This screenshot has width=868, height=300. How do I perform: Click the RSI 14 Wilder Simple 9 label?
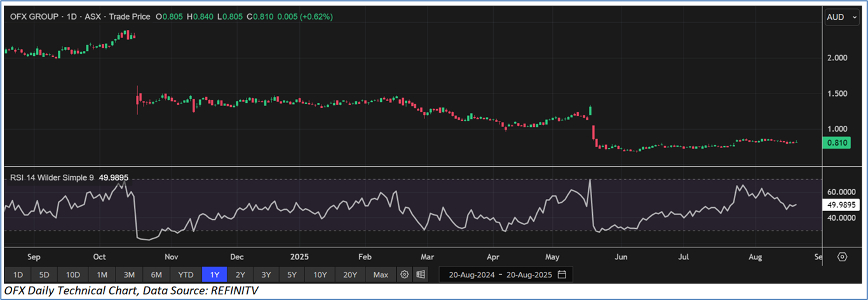[x=51, y=179]
